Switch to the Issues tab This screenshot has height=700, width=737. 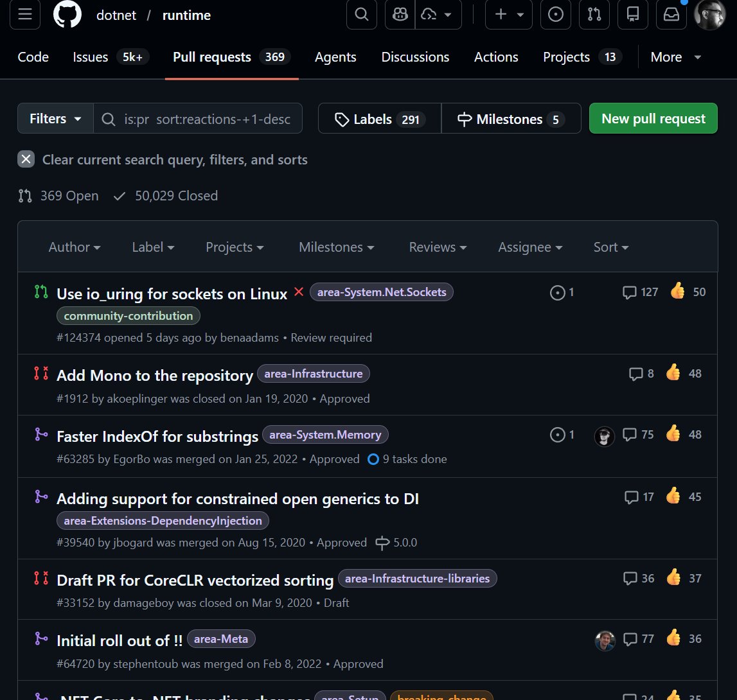coord(111,57)
